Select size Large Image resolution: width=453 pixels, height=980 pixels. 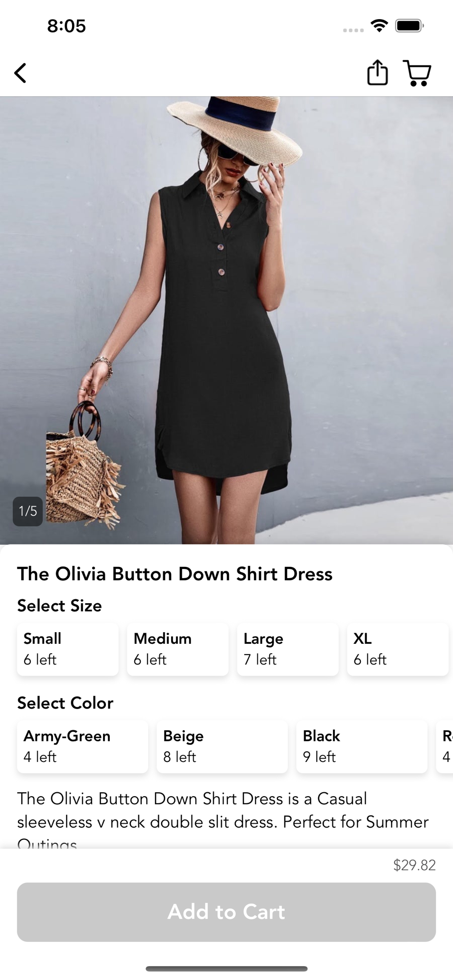pos(288,649)
